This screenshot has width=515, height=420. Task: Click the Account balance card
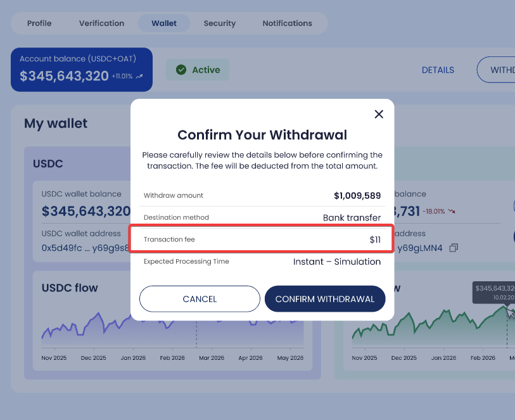81,69
